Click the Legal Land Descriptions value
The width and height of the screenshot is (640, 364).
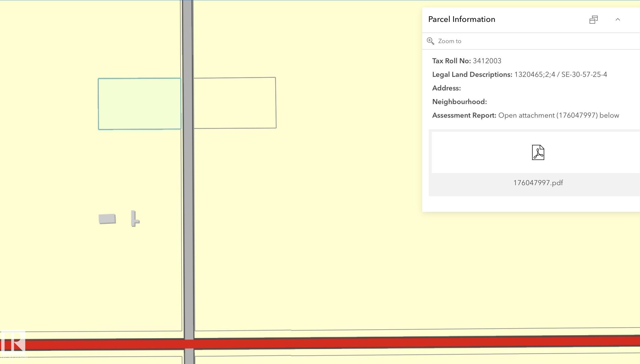click(x=560, y=75)
